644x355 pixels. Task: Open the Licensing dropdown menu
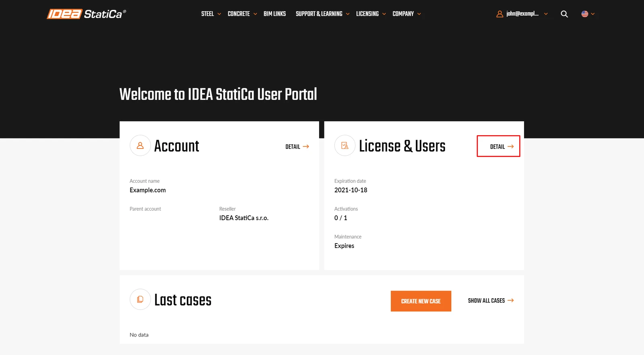point(371,14)
